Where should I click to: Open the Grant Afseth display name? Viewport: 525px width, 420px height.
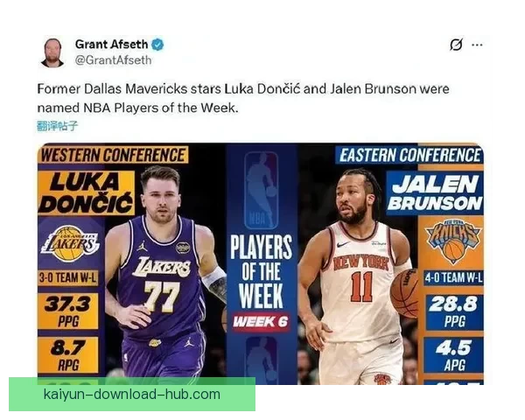[111, 45]
